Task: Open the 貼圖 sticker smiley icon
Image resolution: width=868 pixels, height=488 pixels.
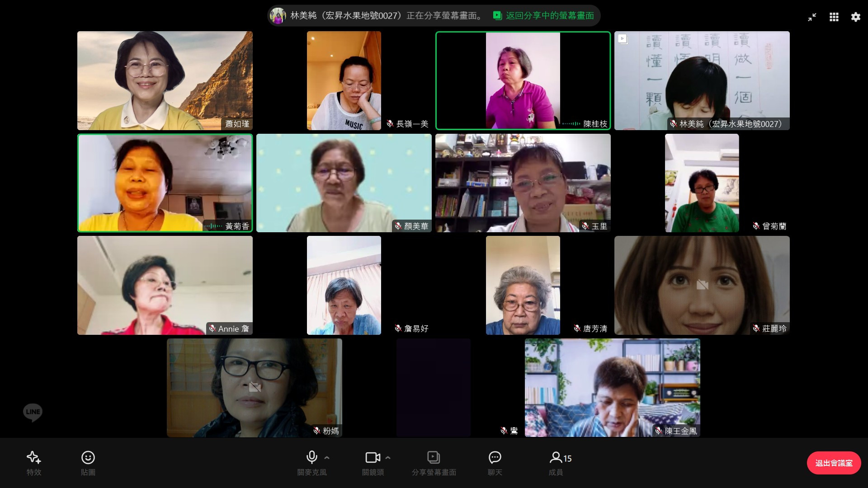Action: click(x=88, y=458)
